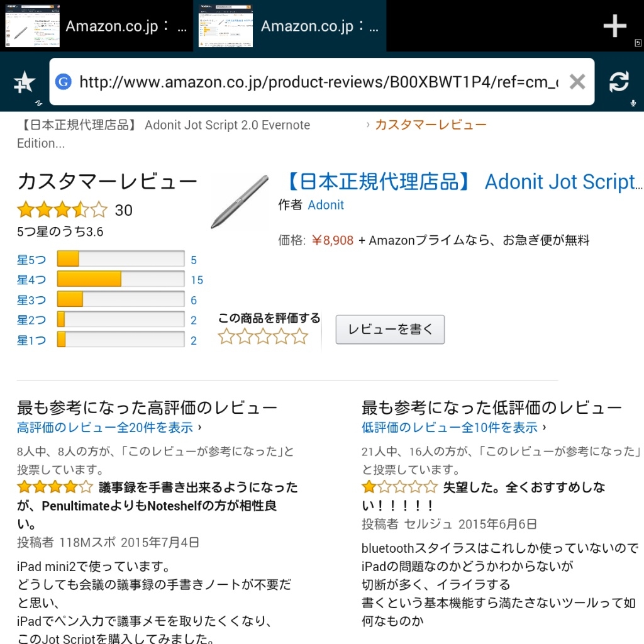Open the stylus product image
The image size is (644, 644).
pos(240,202)
